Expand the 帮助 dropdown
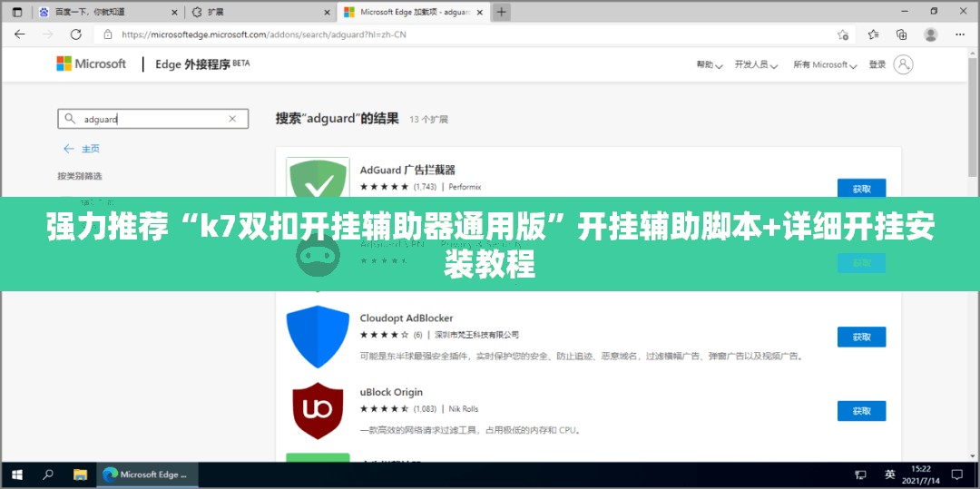980x489 pixels. 710,64
